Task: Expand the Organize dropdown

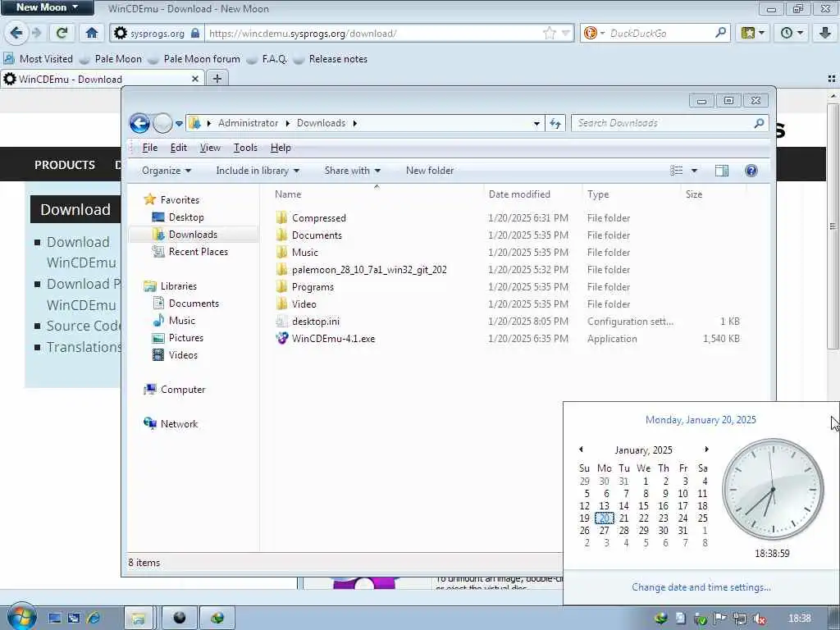Action: coord(167,171)
